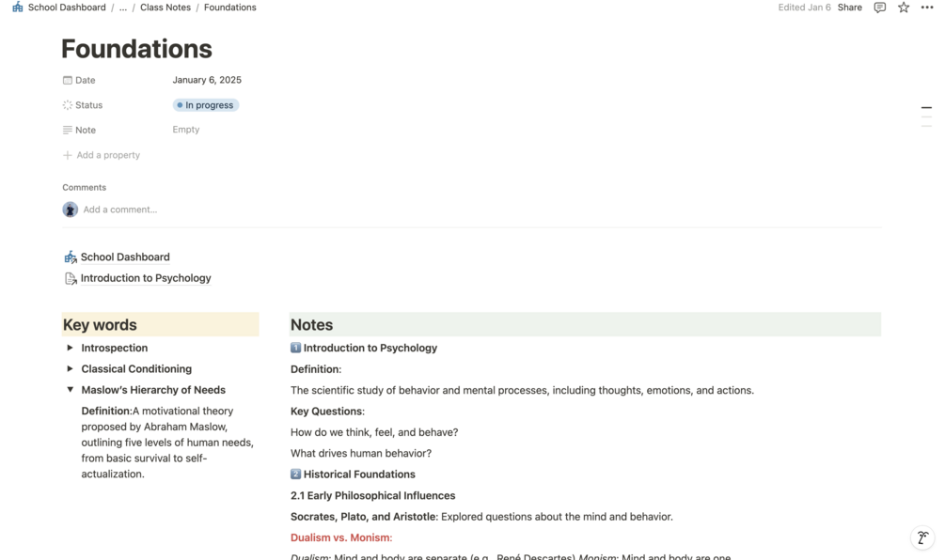Viewport: 945px width, 560px height.
Task: Click Add a property
Action: tap(107, 155)
